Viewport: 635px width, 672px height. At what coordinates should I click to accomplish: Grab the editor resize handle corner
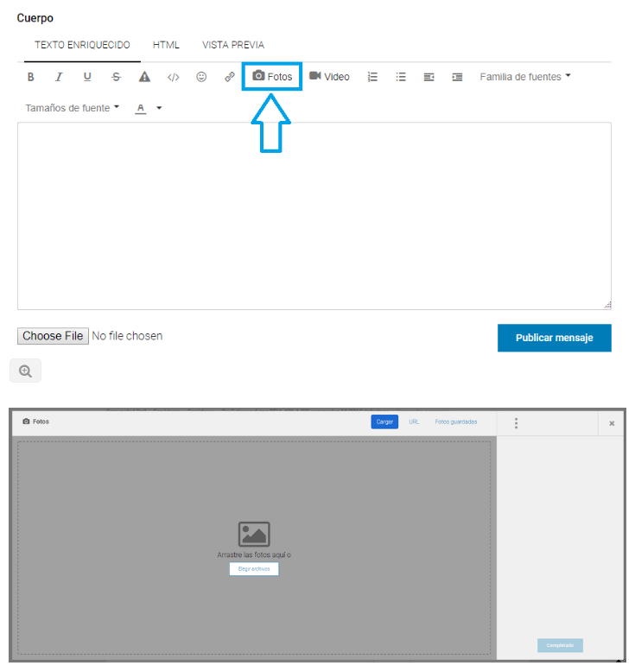pyautogui.click(x=607, y=305)
